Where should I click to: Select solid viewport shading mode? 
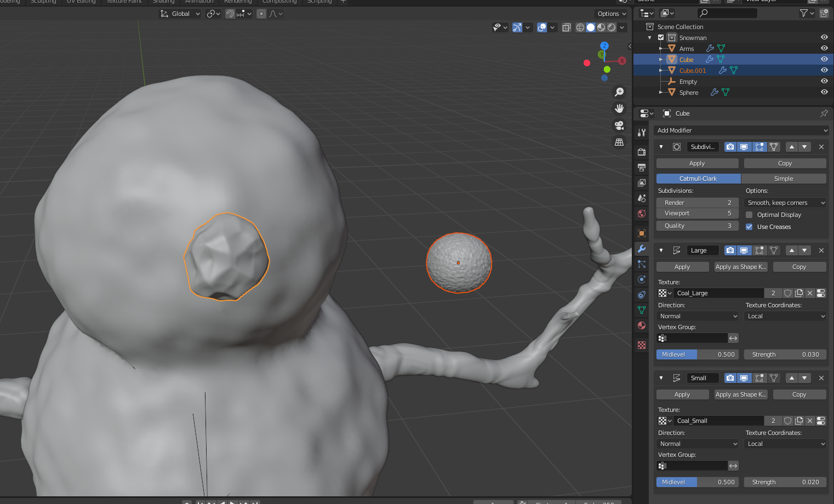tap(591, 27)
